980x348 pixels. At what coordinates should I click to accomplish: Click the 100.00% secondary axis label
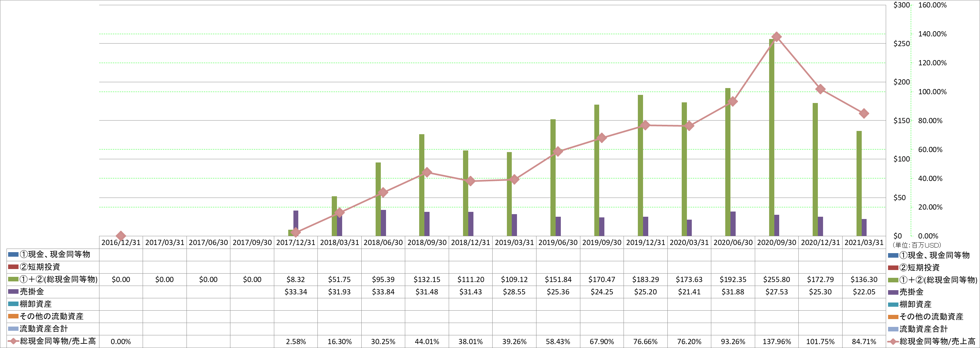pyautogui.click(x=933, y=92)
